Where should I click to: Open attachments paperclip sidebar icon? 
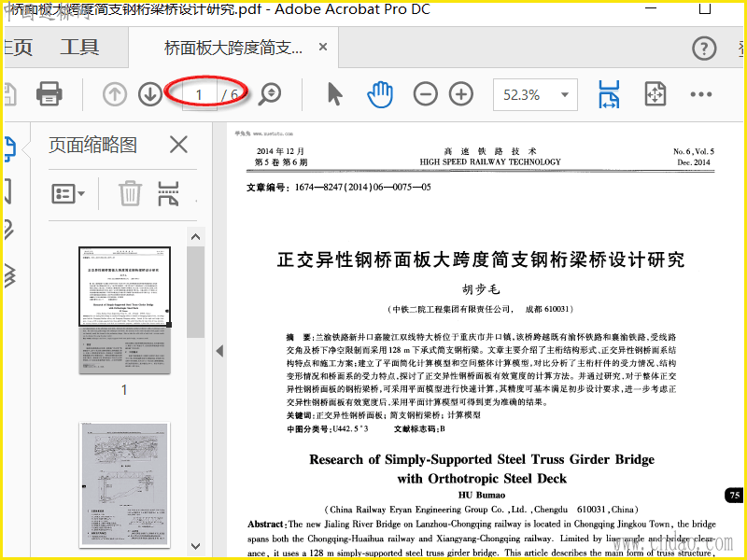coord(9,230)
